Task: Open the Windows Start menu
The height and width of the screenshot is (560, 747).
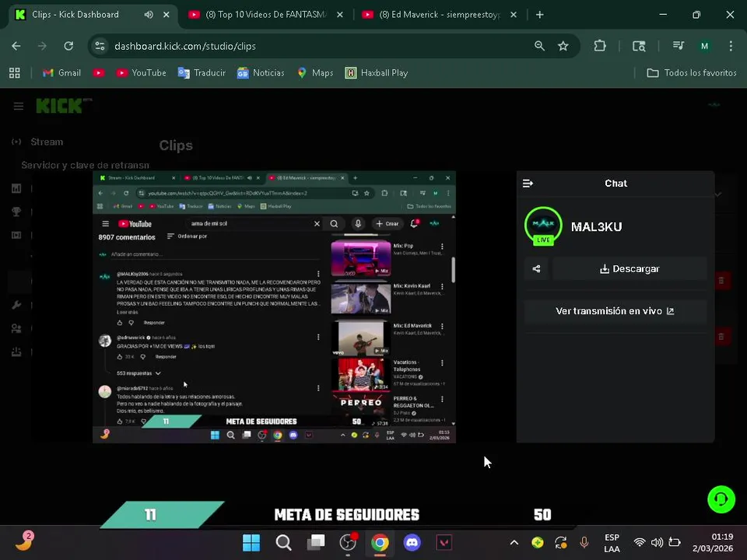Action: pyautogui.click(x=251, y=542)
